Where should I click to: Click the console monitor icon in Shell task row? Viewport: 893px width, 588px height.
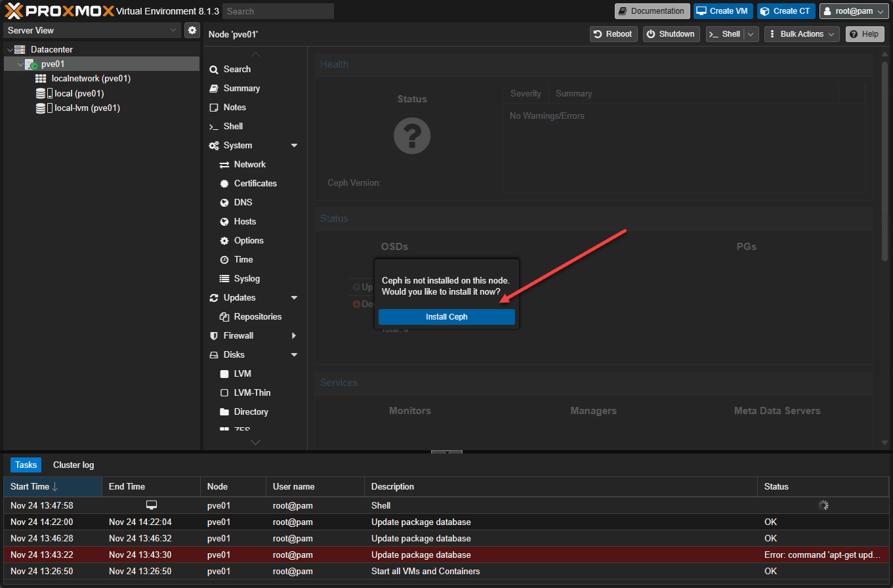[x=152, y=505]
